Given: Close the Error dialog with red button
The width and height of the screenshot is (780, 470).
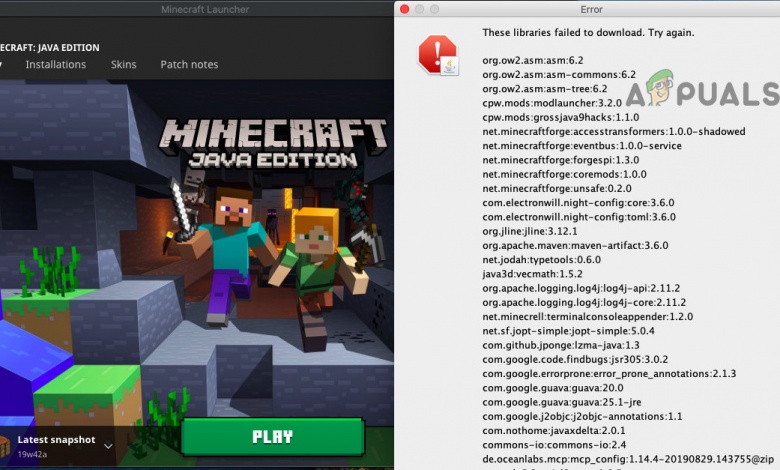Looking at the screenshot, I should pyautogui.click(x=404, y=9).
